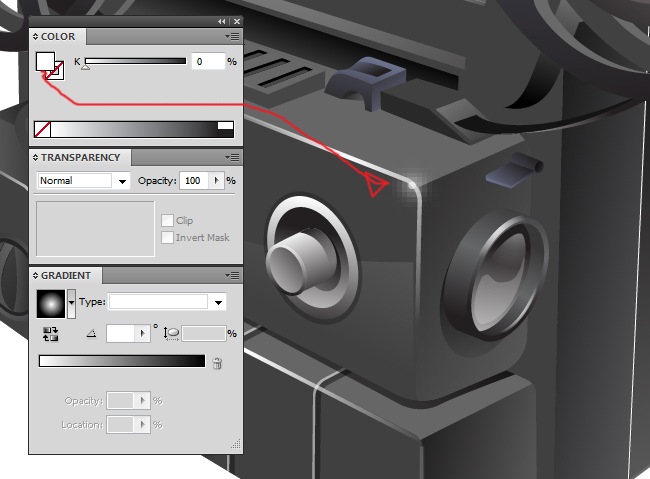Screen dimensions: 650x479
Task: Switch to the Gradient tab
Action: click(65, 275)
